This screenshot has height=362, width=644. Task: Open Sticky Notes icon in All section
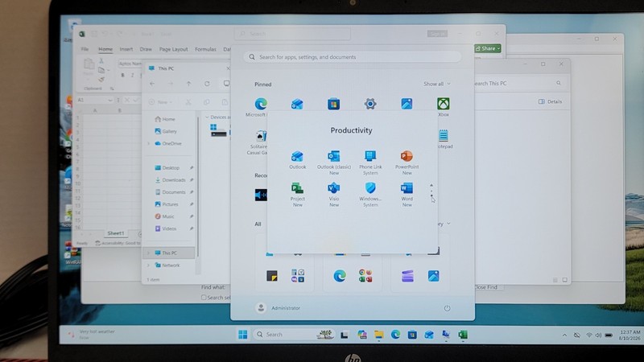[x=271, y=276]
